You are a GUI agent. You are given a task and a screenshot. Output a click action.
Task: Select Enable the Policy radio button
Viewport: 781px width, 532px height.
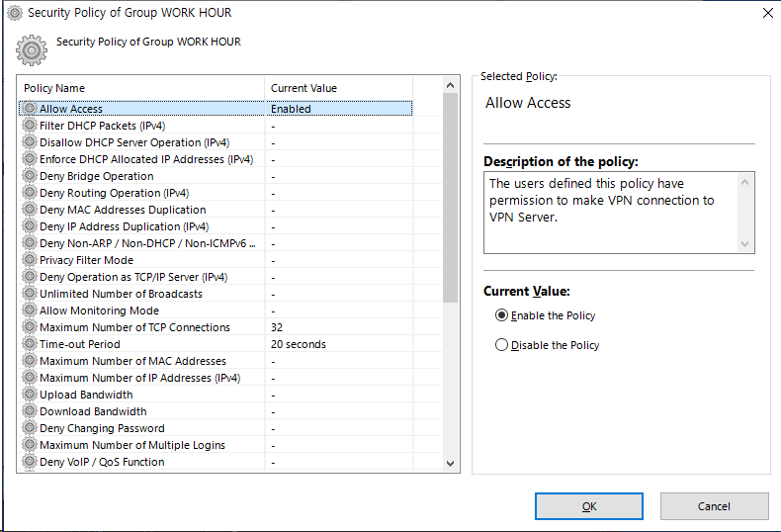(501, 315)
